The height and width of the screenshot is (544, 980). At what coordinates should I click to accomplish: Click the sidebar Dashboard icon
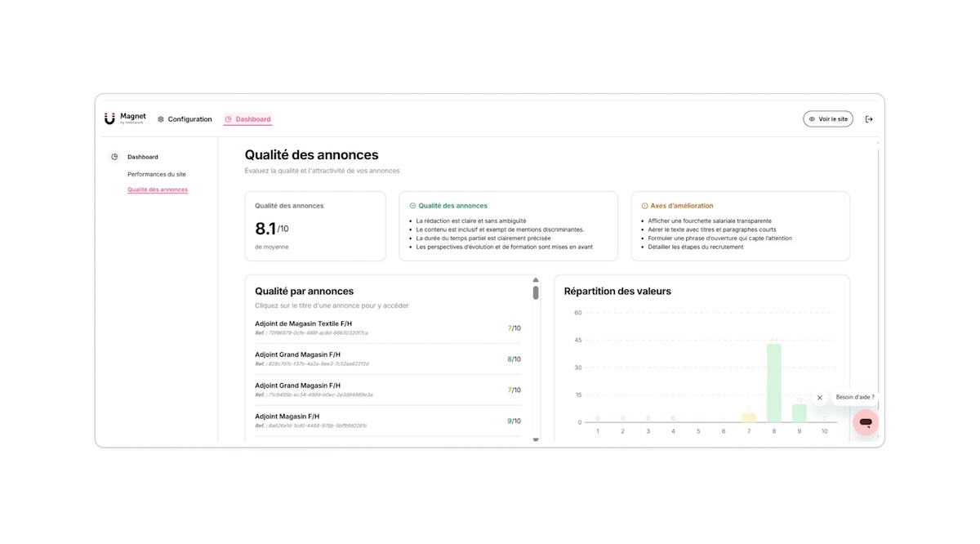[114, 157]
